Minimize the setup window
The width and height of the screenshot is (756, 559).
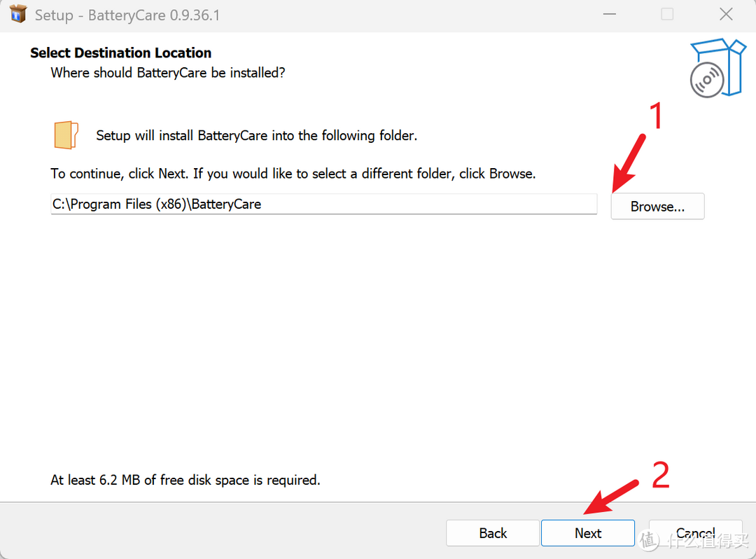click(x=610, y=15)
